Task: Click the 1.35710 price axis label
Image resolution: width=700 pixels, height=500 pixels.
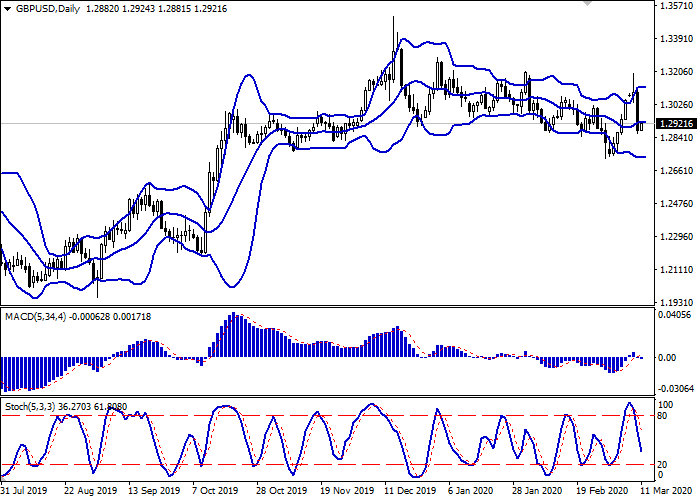Action: (676, 7)
